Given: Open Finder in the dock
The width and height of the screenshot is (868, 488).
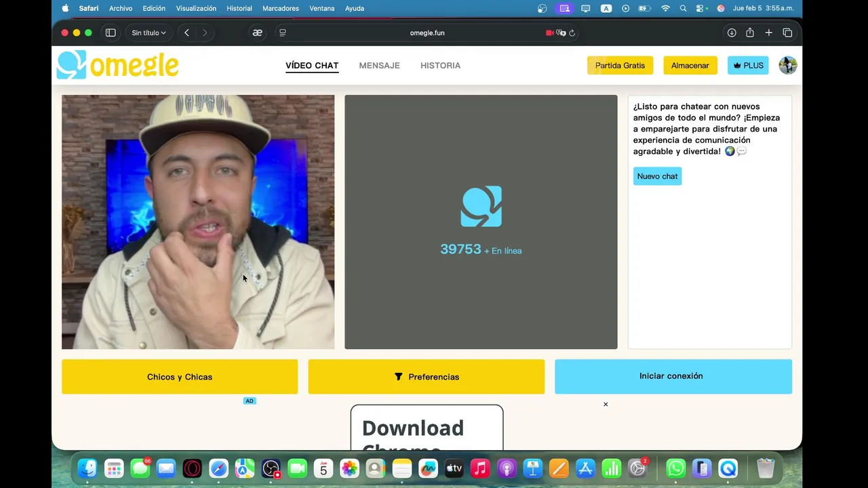Looking at the screenshot, I should [x=87, y=468].
